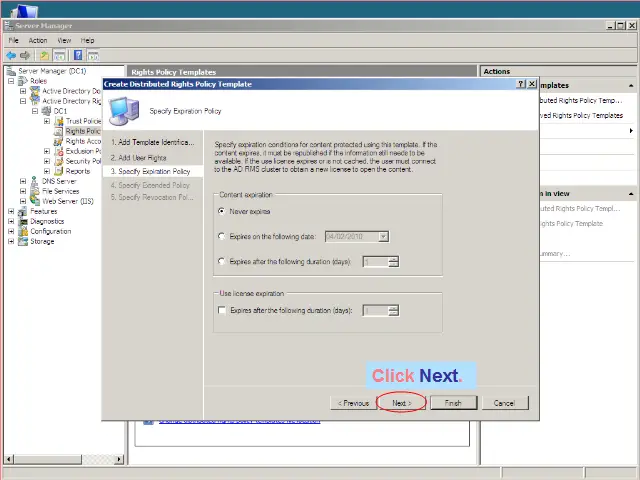Select the Trust Policies node icon
Viewport: 640px width, 480px height.
(x=59, y=121)
